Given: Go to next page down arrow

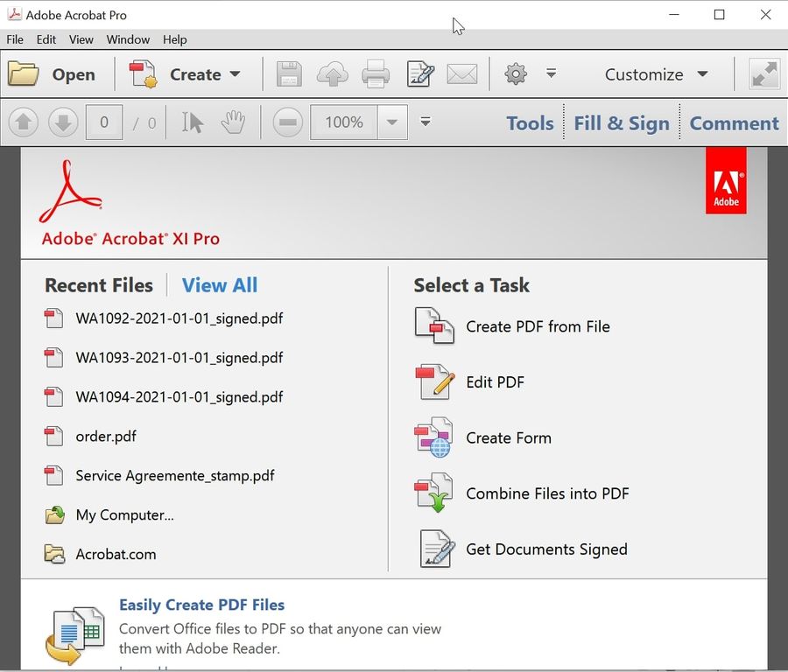Looking at the screenshot, I should click(x=63, y=122).
